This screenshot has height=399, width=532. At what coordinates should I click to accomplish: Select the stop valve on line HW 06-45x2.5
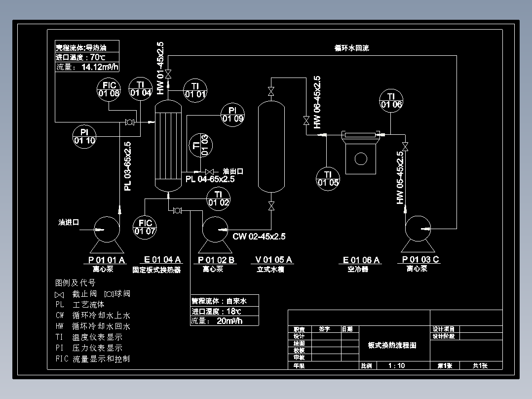(x=306, y=120)
